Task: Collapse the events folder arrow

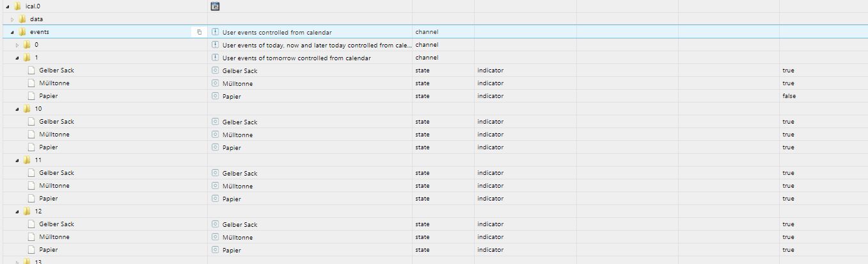Action: coord(12,32)
